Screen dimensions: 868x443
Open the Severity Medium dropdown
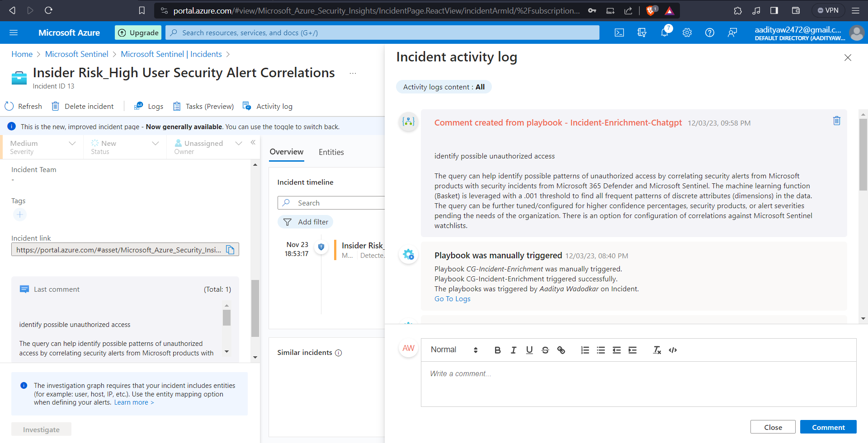click(42, 147)
